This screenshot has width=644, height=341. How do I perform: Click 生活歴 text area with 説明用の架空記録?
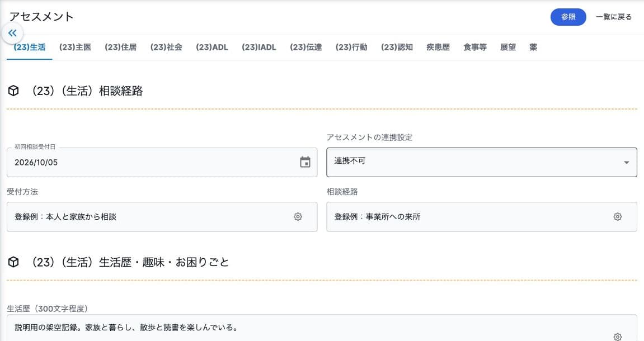[322, 328]
